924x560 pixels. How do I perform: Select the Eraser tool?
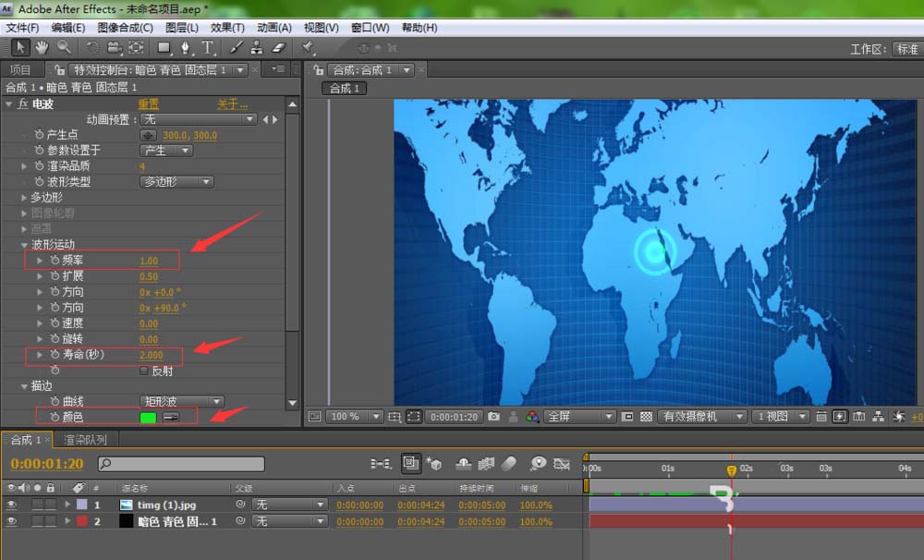pos(280,47)
